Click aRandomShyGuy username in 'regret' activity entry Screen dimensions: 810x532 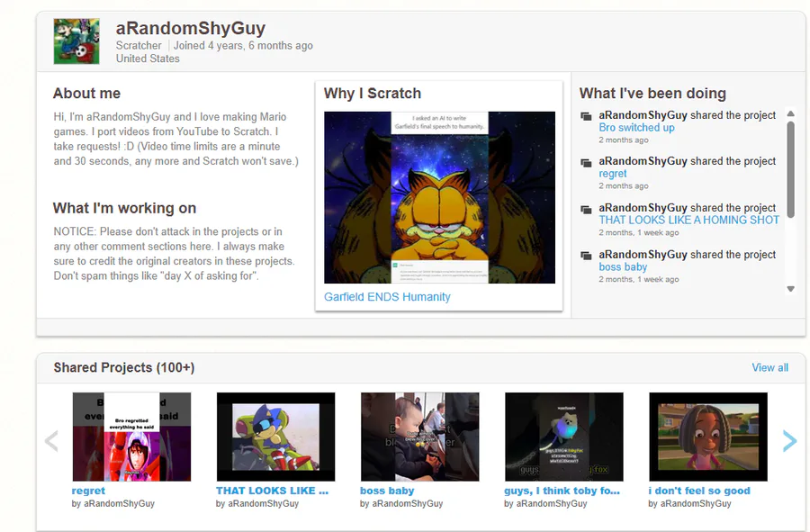click(643, 161)
